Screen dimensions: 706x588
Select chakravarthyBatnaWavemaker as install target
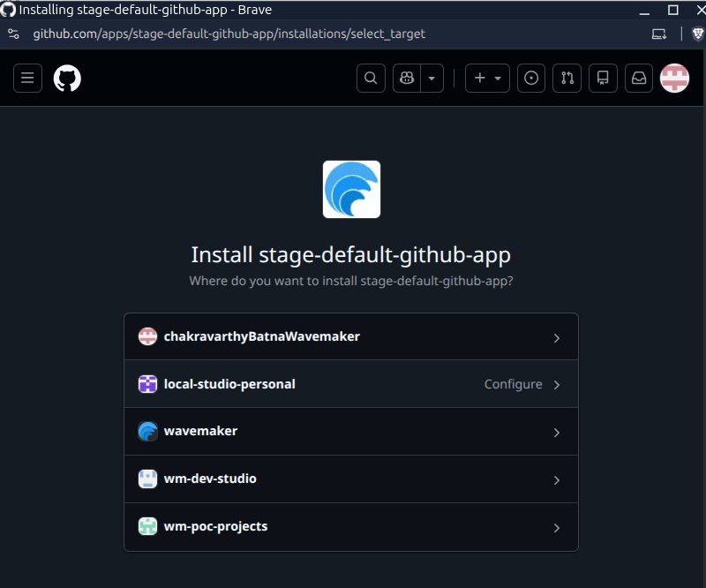pyautogui.click(x=351, y=336)
